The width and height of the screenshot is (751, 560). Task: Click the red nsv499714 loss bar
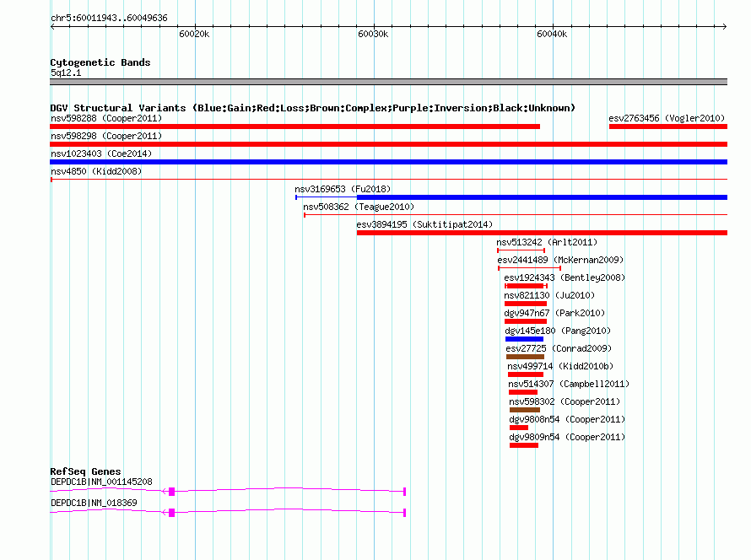click(526, 374)
